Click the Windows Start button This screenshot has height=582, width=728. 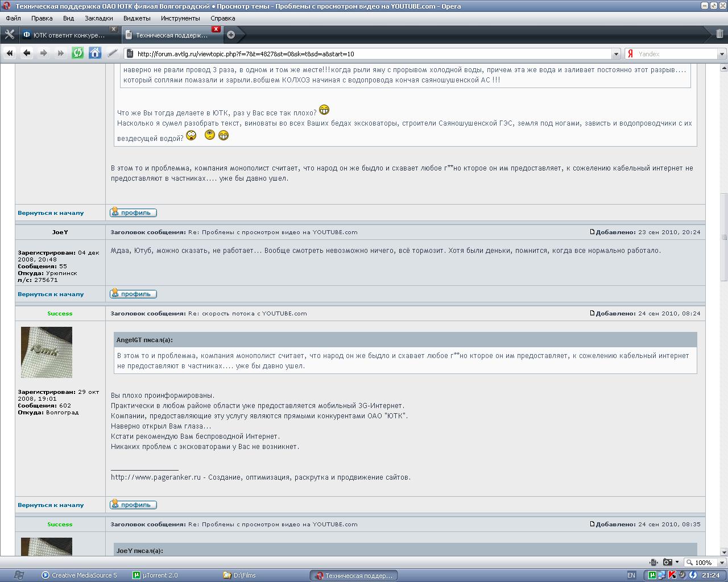[18, 575]
